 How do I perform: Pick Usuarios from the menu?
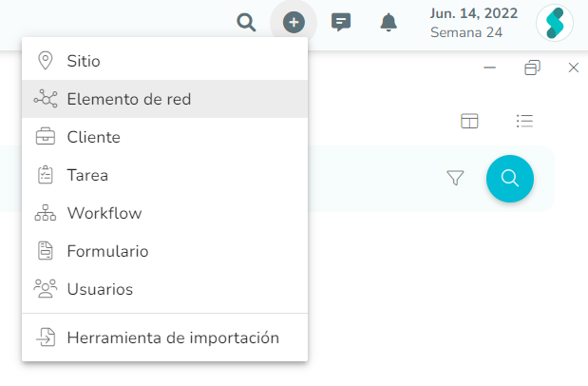[x=164, y=289]
